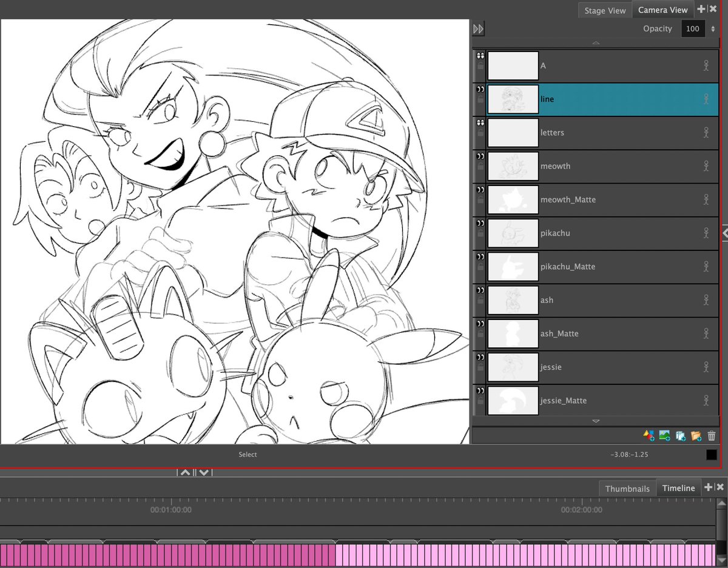Hide the pikachu layer
Screen dimensions: 728x568
click(480, 222)
